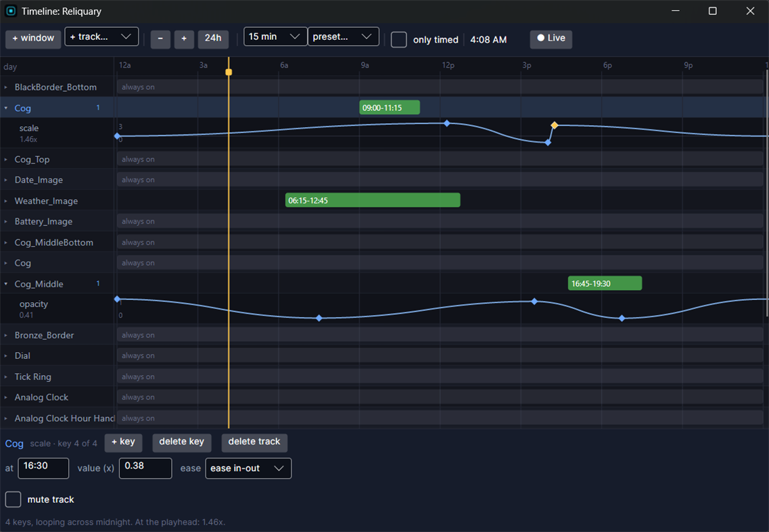Click the Timeline app icon in title bar

(x=11, y=11)
